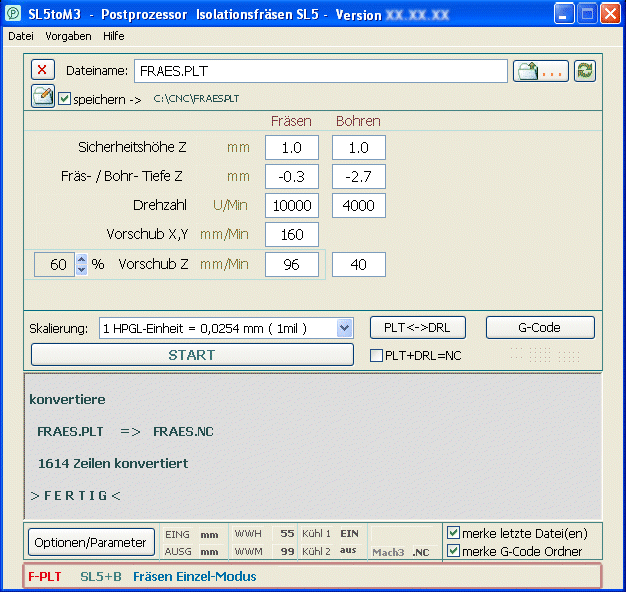
Task: Open the Skalierung HPGL-Einheit dropdown
Action: 344,328
